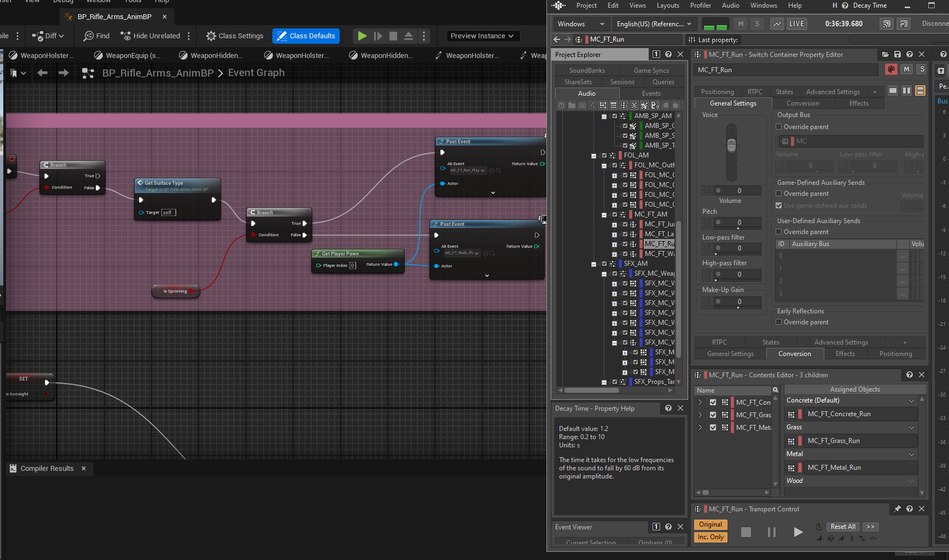Image resolution: width=949 pixels, height=560 pixels.
Task: Switch to the Events tab in Project Explorer
Action: click(x=651, y=94)
